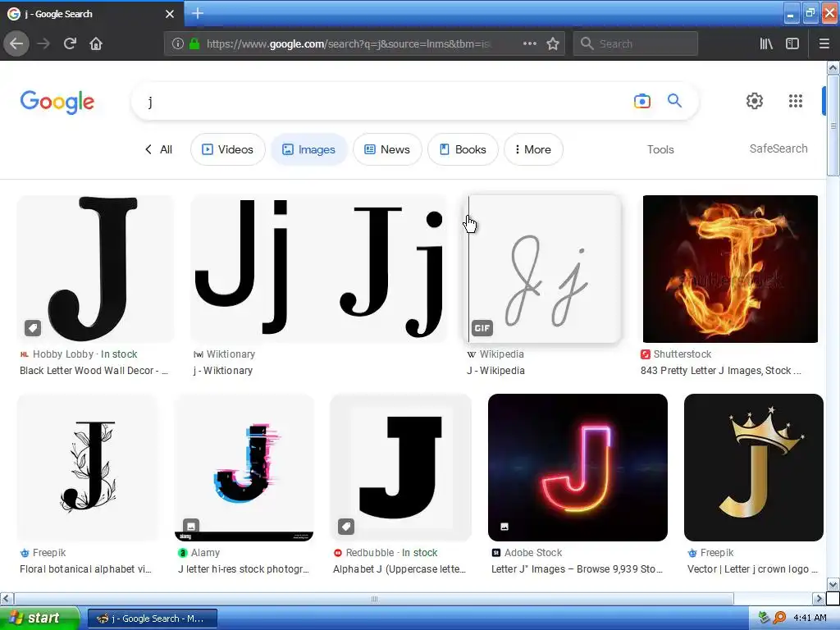The width and height of the screenshot is (840, 630).
Task: Switch to the Books results tab
Action: tap(463, 149)
